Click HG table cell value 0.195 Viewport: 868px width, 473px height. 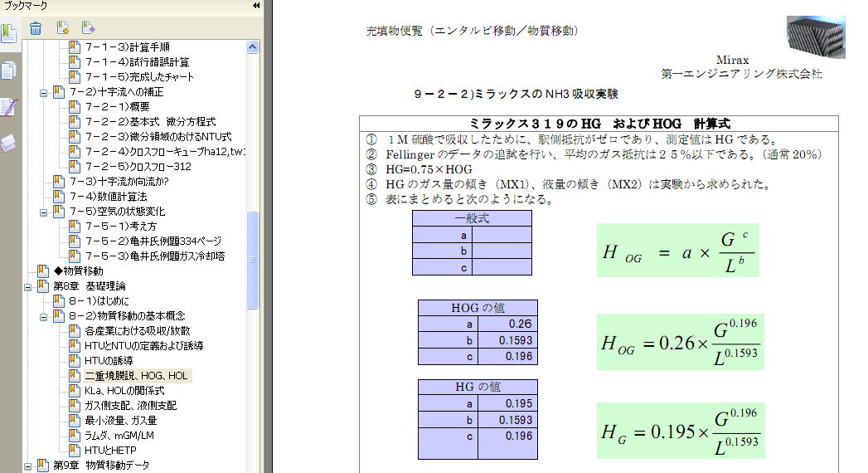[x=507, y=404]
